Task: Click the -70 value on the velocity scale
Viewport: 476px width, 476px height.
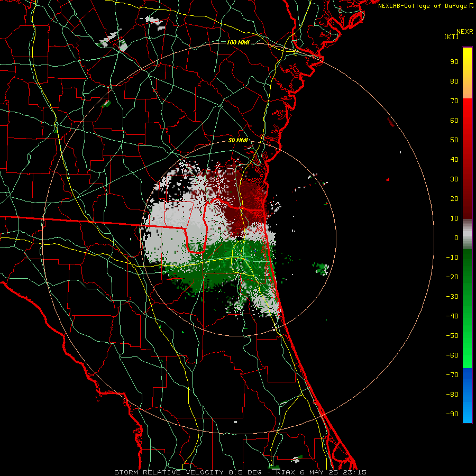Action: pyautogui.click(x=452, y=375)
